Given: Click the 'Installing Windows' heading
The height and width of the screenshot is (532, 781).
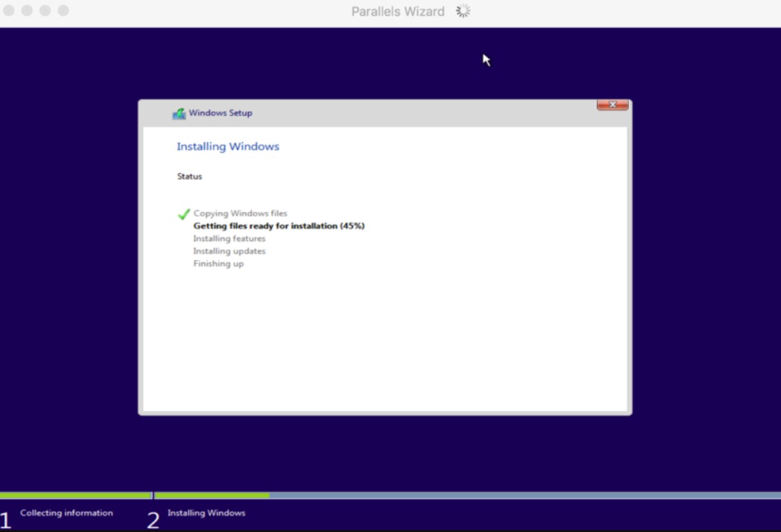Looking at the screenshot, I should (228, 146).
